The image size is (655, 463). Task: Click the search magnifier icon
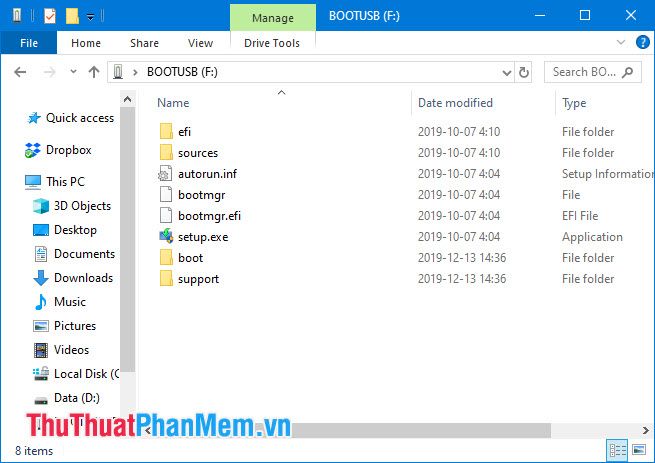(x=627, y=72)
